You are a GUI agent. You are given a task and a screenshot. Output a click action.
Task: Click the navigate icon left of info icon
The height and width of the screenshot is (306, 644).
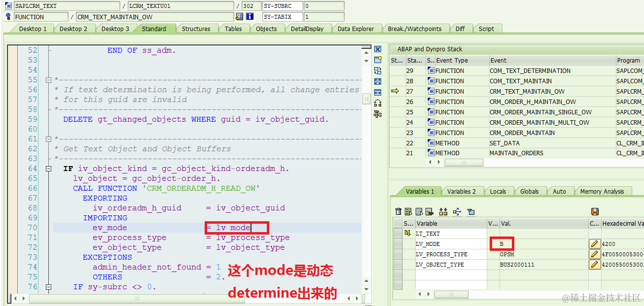click(x=240, y=17)
